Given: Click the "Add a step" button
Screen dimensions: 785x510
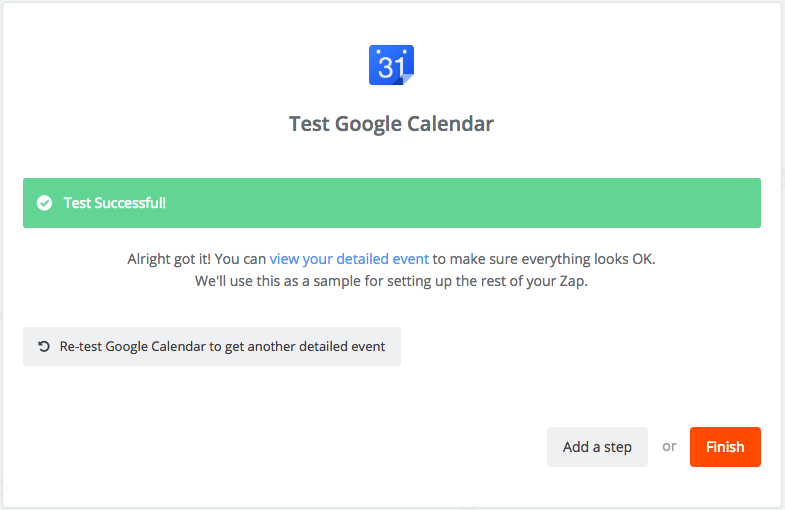Looking at the screenshot, I should pos(597,447).
